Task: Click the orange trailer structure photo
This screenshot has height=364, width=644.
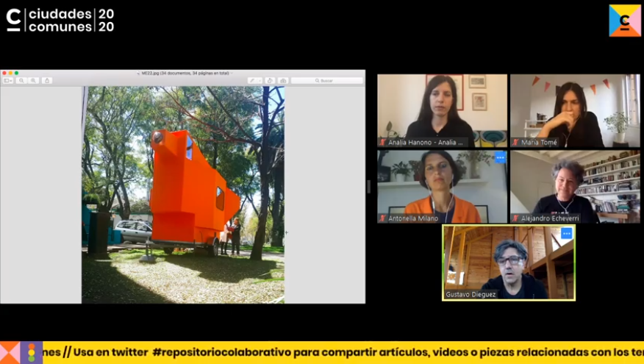Action: pyautogui.click(x=183, y=195)
